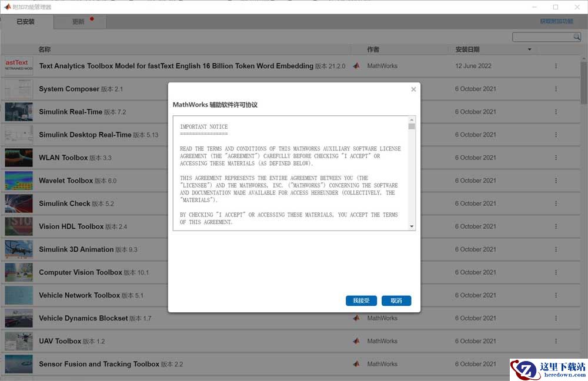Image resolution: width=588 pixels, height=381 pixels.
Task: Click the MATLAB logo in title bar
Action: (8, 6)
